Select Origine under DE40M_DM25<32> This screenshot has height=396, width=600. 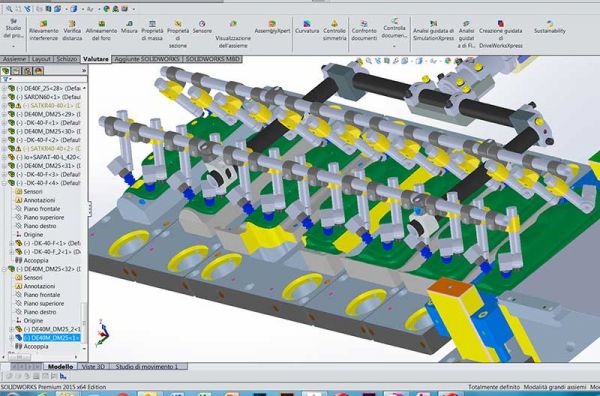pyautogui.click(x=33, y=321)
